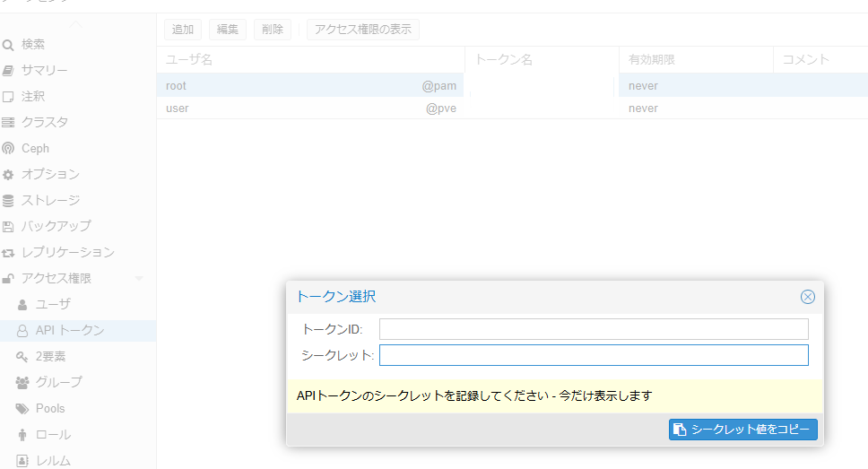The image size is (868, 469).
Task: Open the Pools sidebar label
Action: [x=50, y=408]
